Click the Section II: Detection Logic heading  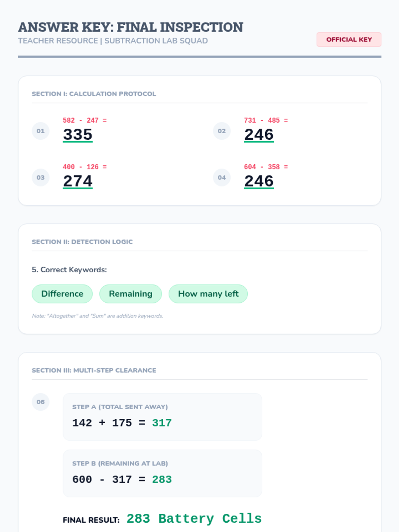tap(82, 242)
